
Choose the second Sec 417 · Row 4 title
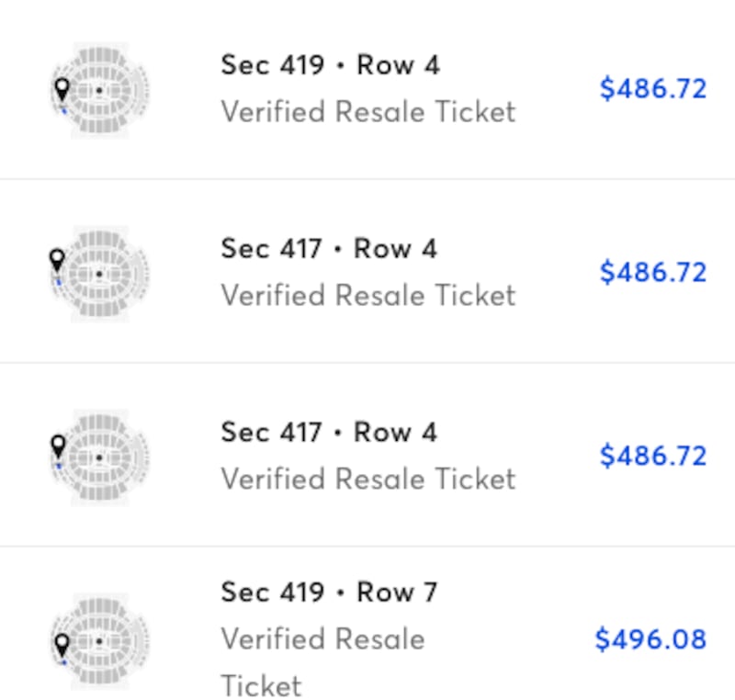330,433
